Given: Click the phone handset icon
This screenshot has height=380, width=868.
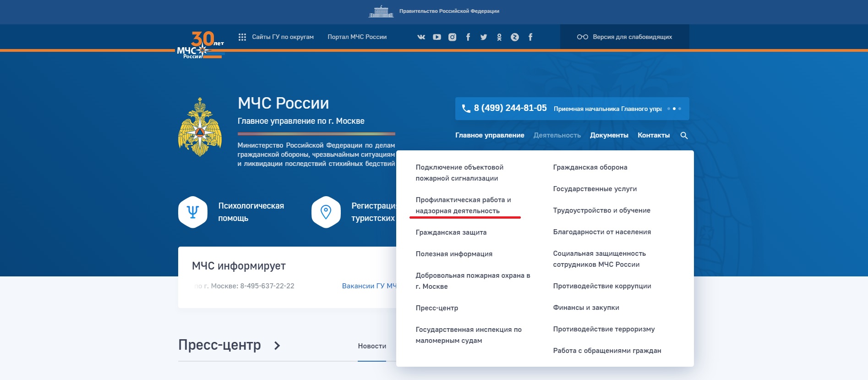Looking at the screenshot, I should [x=466, y=109].
